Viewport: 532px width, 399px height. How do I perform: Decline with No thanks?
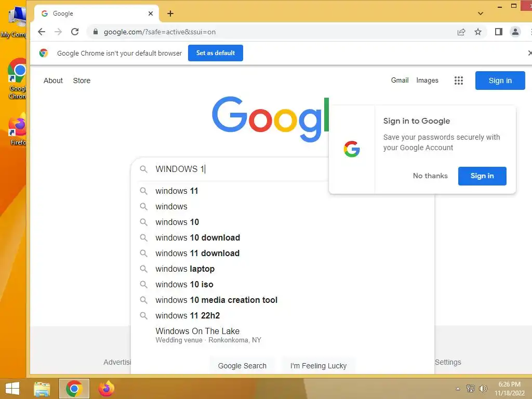point(430,176)
